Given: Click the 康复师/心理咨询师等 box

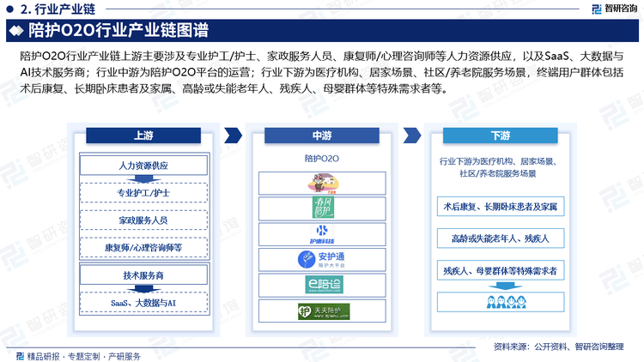Looking at the screenshot, I should pos(143,248).
